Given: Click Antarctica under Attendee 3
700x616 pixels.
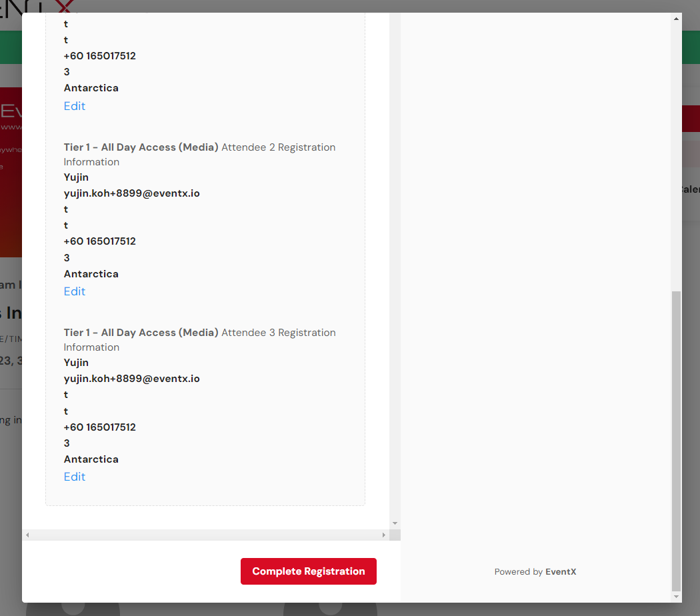Looking at the screenshot, I should (x=91, y=459).
